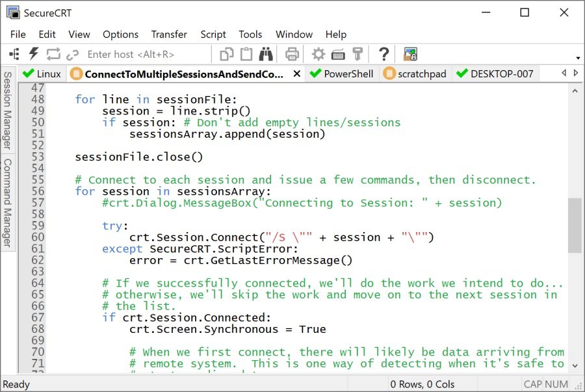Copy selection using the Copy toolbar icon
The height and width of the screenshot is (392, 585).
tap(227, 54)
